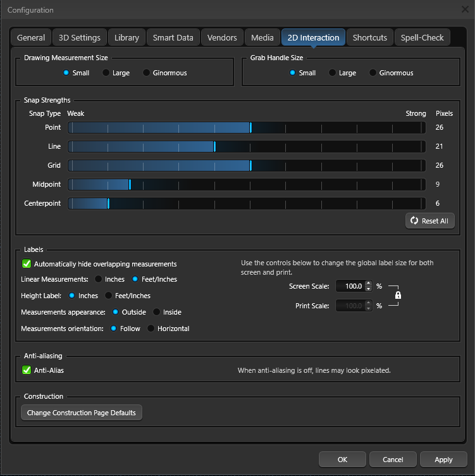This screenshot has width=475, height=476.
Task: Switch to the 3D Settings tab
Action: pos(80,37)
